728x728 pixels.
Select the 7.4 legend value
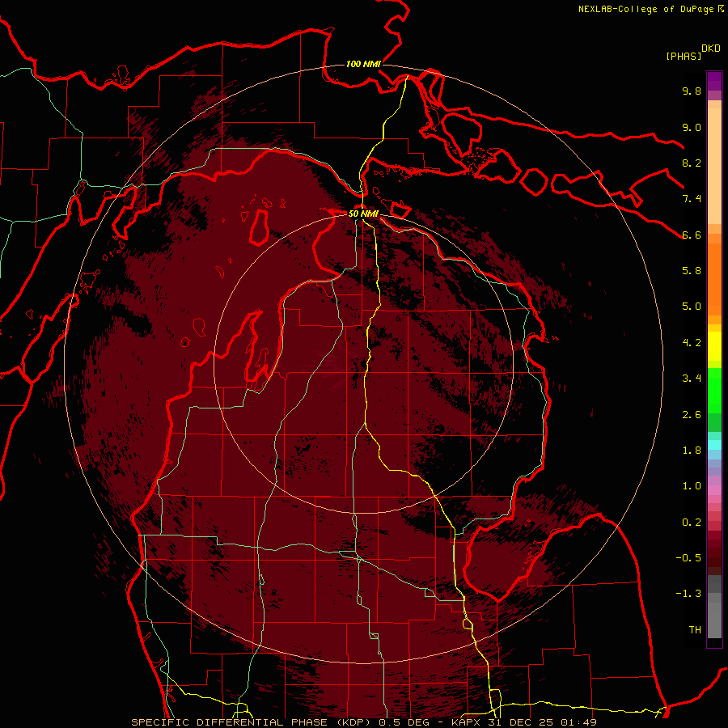pos(692,199)
